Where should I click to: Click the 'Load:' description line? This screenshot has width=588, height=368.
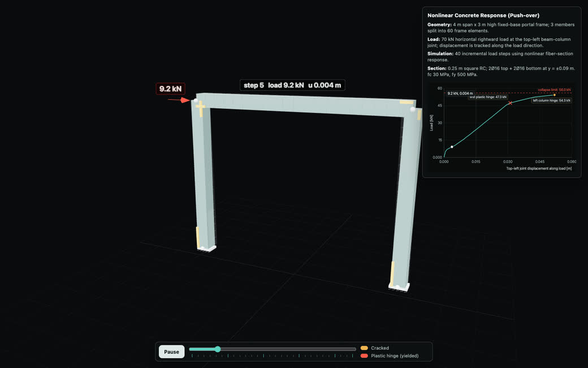499,42
